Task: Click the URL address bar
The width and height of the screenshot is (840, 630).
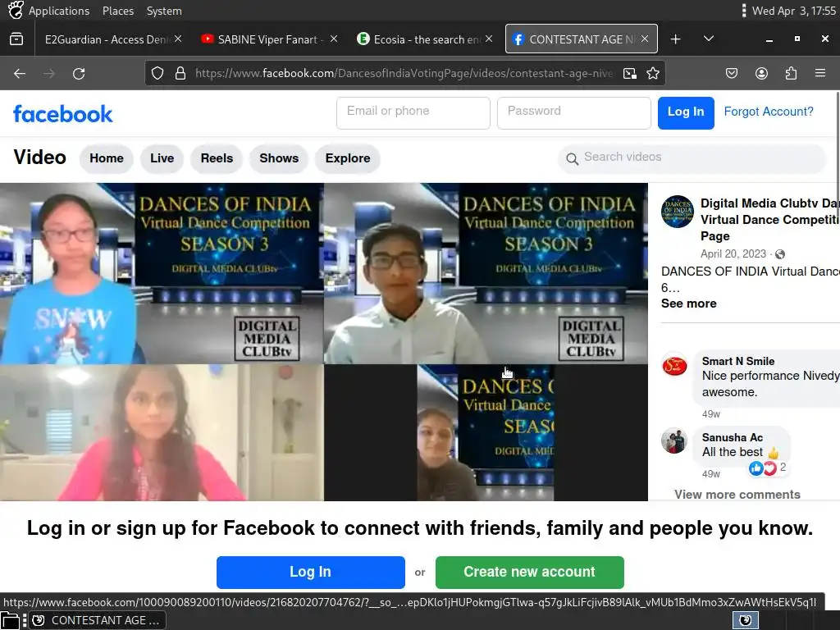Action: coord(404,73)
